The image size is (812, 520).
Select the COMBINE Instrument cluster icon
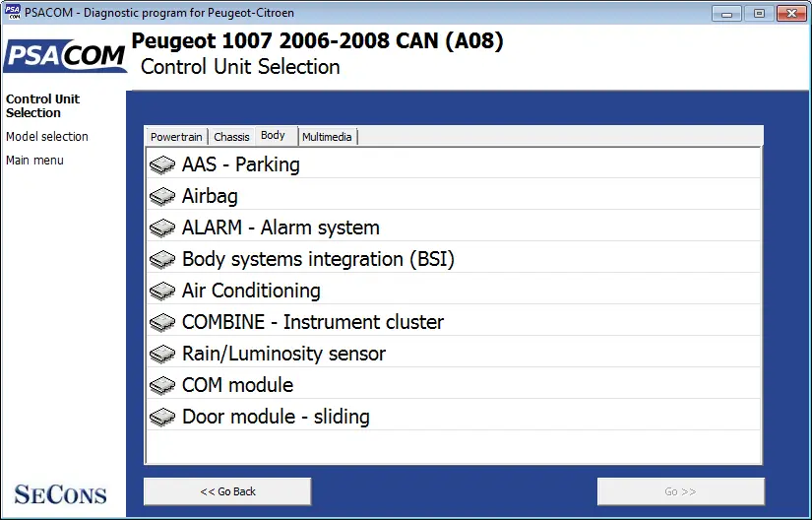162,323
